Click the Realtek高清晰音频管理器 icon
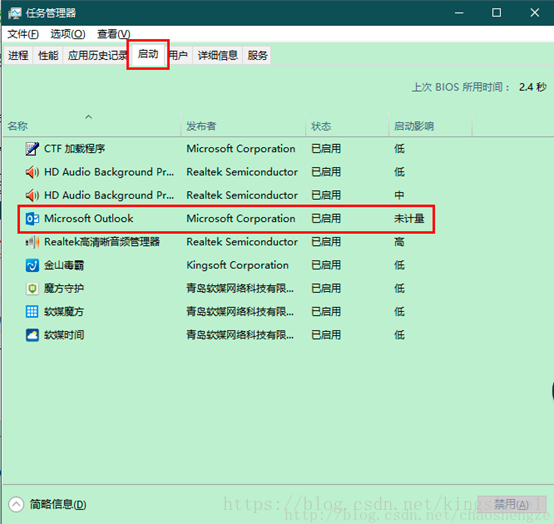This screenshot has width=554, height=524. coord(32,242)
